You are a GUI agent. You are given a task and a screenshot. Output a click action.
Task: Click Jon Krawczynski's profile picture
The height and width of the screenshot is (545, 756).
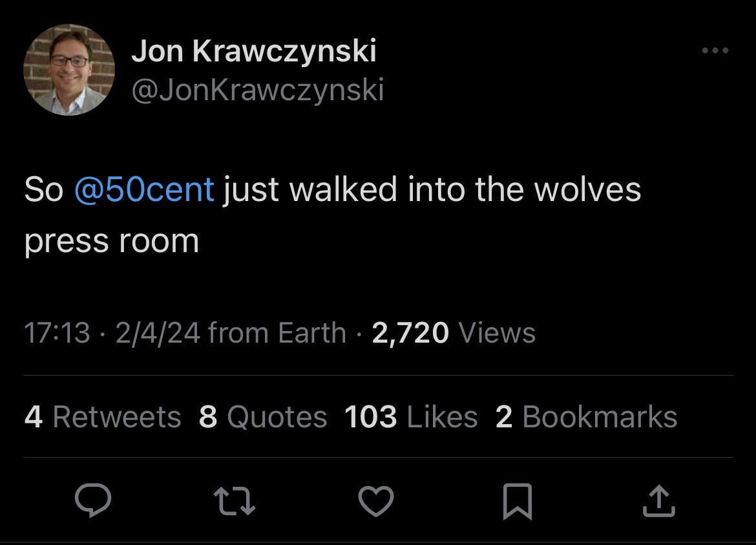(x=69, y=70)
